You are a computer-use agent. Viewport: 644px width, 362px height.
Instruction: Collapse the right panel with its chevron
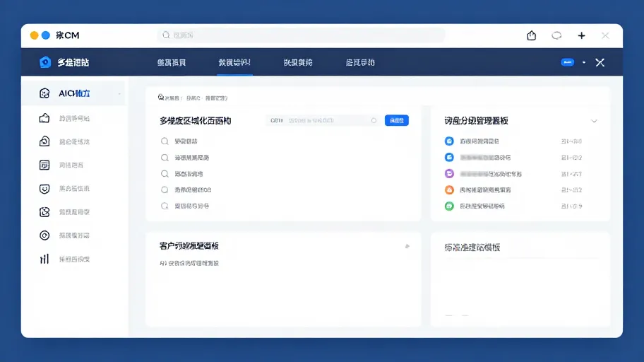pos(594,121)
